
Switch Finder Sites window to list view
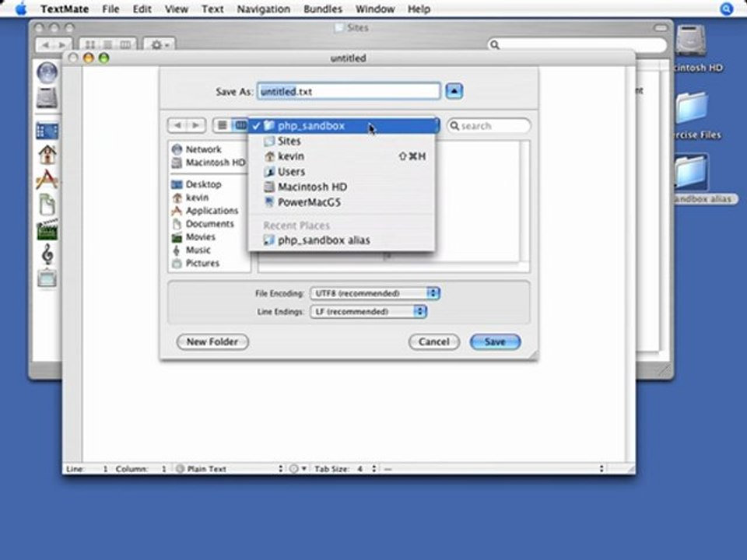(108, 45)
